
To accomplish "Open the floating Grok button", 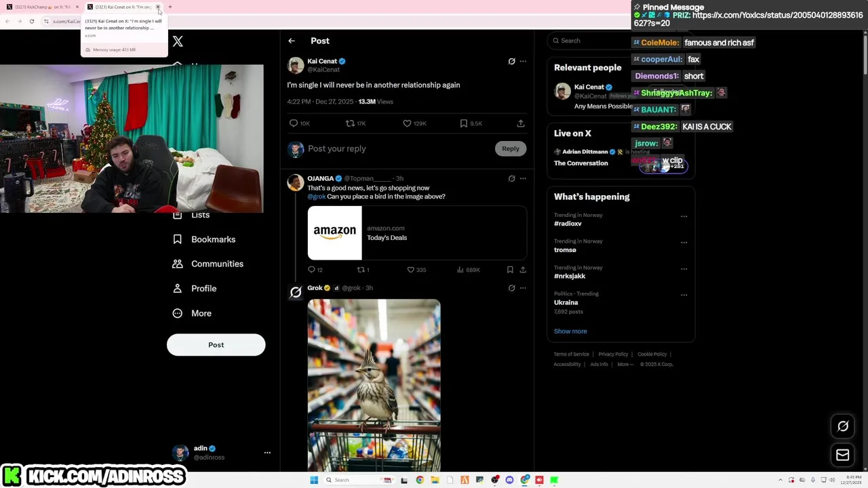I will (x=843, y=426).
